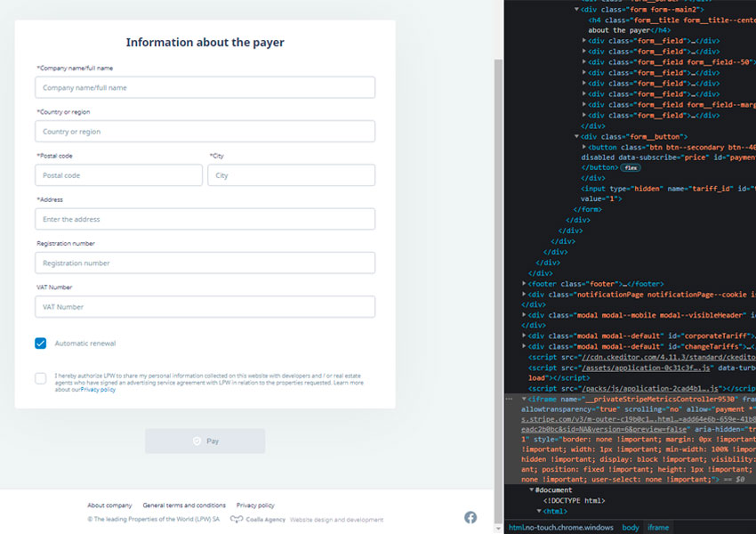Expand the notificationPage cookie div

524,295
